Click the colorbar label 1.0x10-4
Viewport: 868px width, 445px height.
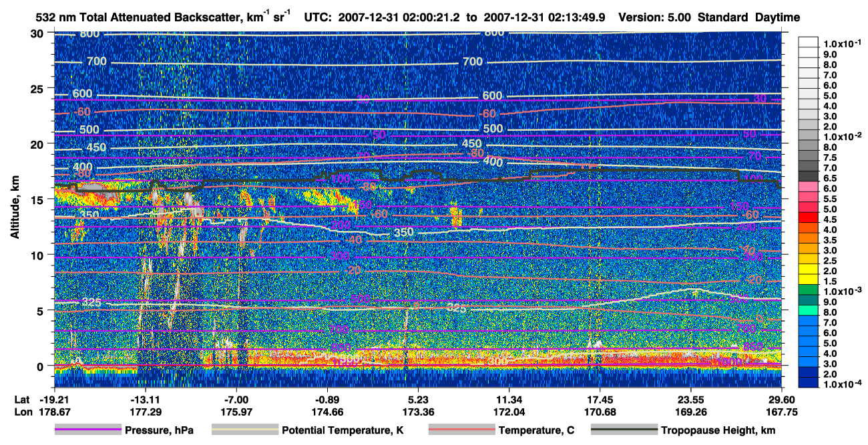pyautogui.click(x=844, y=384)
